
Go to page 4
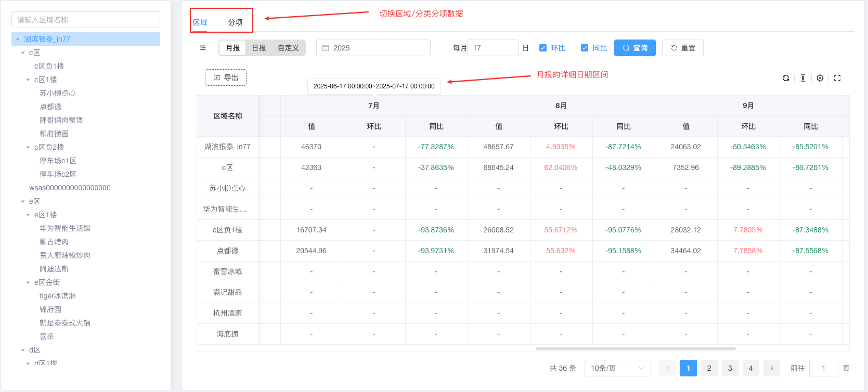[751, 368]
